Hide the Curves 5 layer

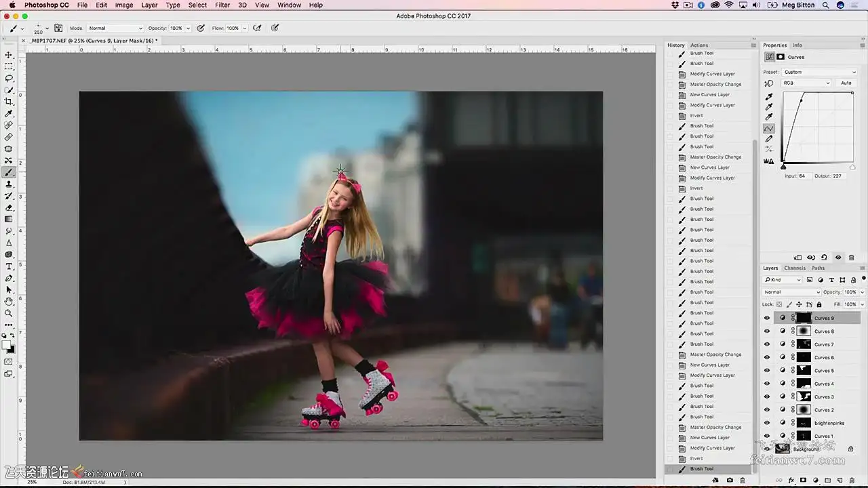(767, 371)
